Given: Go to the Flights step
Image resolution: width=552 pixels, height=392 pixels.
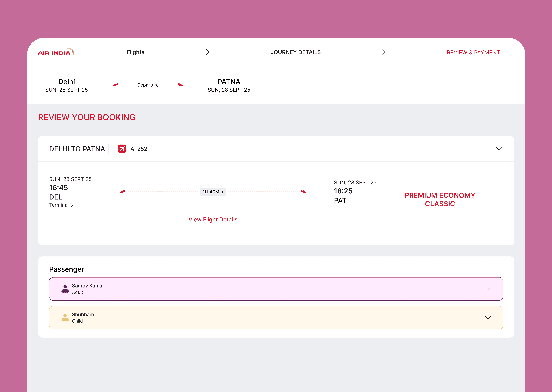Looking at the screenshot, I should tap(135, 52).
